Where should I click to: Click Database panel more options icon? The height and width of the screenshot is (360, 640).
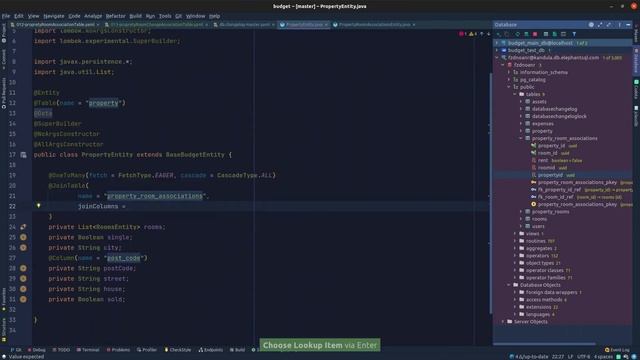(x=619, y=25)
